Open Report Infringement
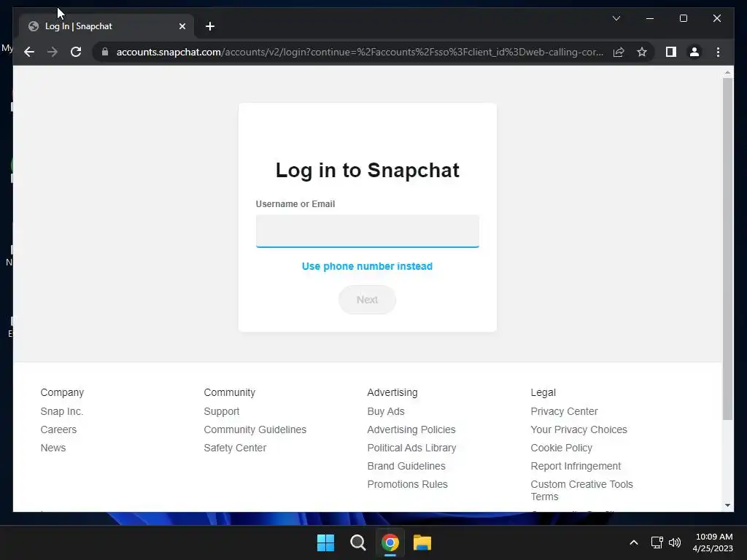Viewport: 747px width, 560px height. (x=576, y=466)
